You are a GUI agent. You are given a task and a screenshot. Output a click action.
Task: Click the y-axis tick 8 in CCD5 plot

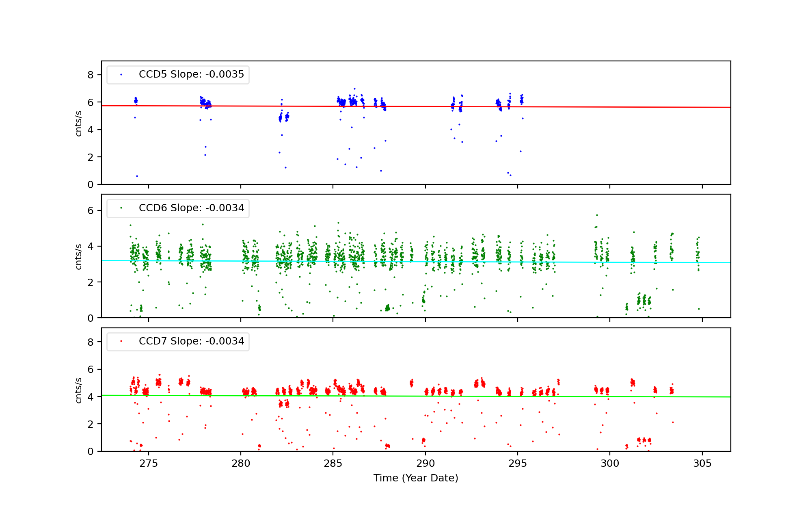(91, 75)
